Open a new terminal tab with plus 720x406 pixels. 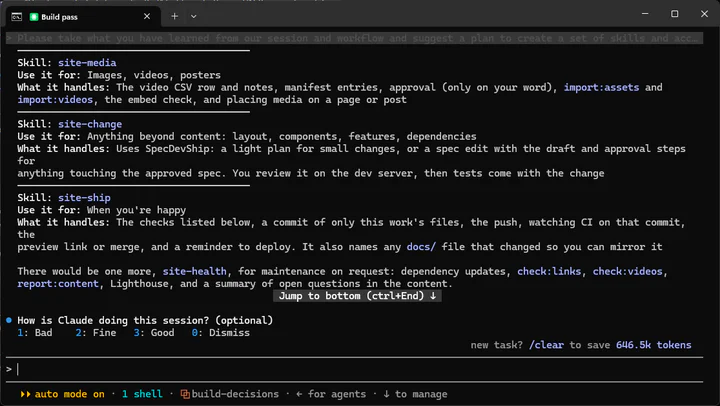pyautogui.click(x=174, y=17)
